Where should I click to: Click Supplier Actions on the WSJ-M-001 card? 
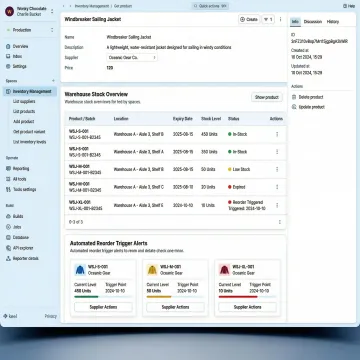175,307
